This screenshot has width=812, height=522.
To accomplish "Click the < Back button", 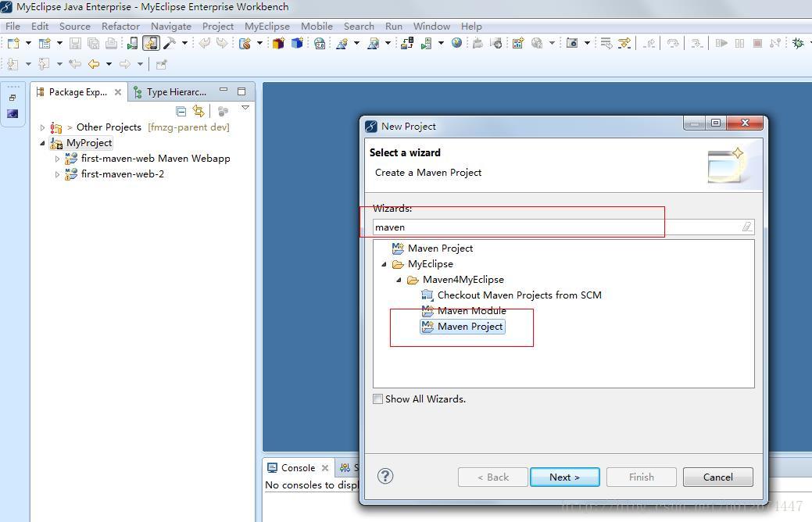I will click(492, 477).
